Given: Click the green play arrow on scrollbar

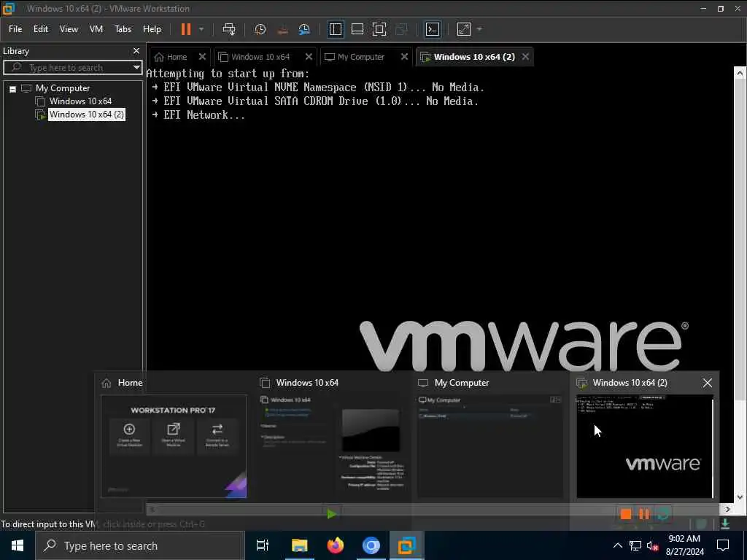Looking at the screenshot, I should pyautogui.click(x=332, y=514).
